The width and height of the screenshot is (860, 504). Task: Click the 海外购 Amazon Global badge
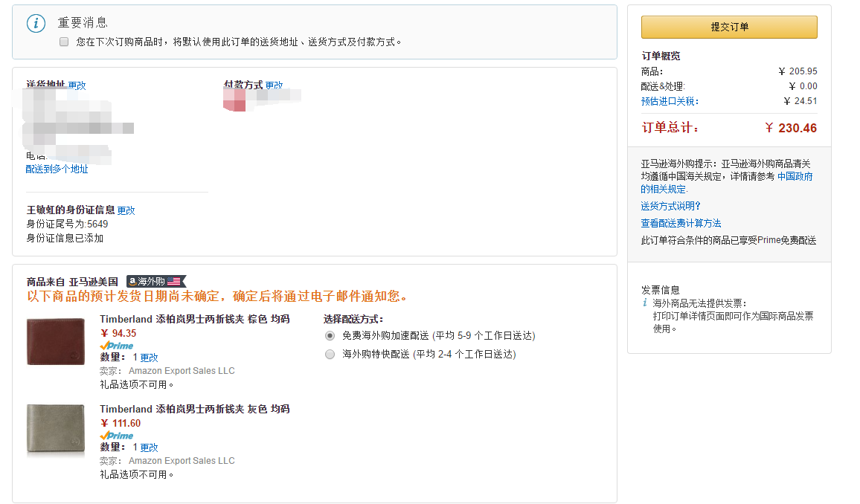[x=156, y=282]
